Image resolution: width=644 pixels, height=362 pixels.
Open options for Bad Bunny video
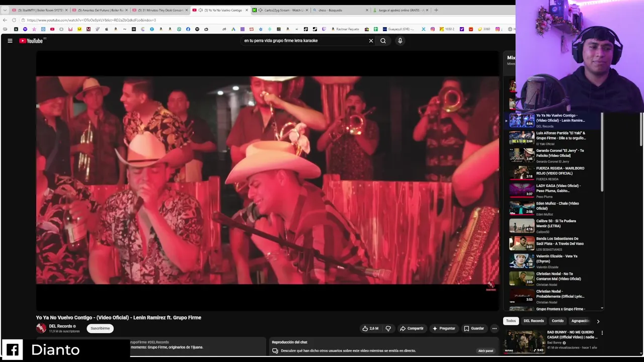[x=602, y=333]
